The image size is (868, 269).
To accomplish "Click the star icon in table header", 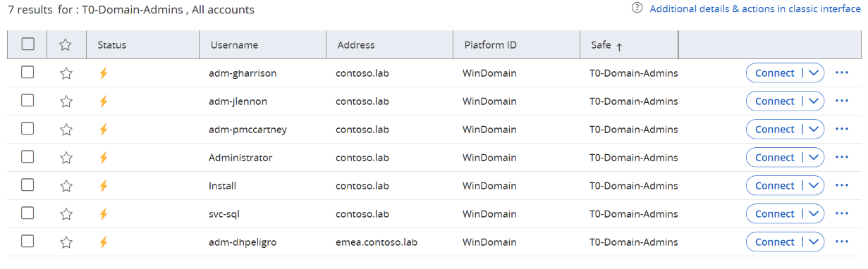I will (x=66, y=45).
